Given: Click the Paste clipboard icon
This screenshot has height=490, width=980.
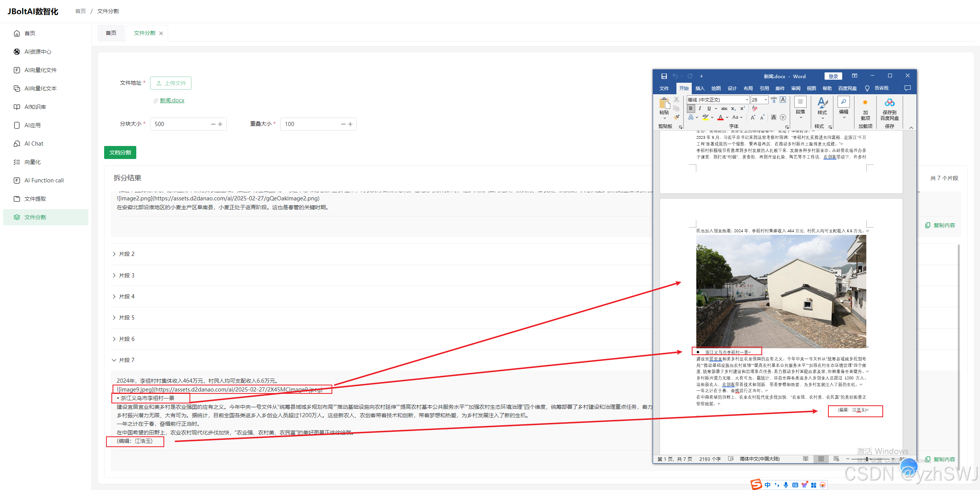Looking at the screenshot, I should (664, 104).
